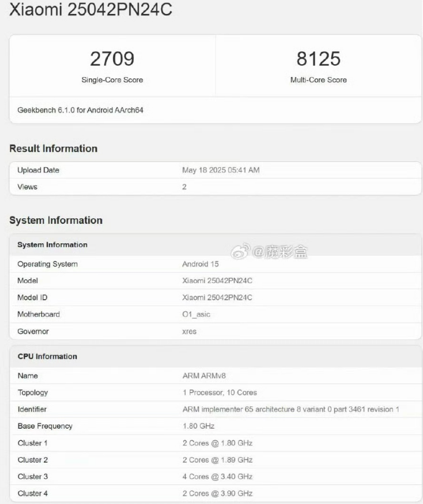
Task: Select Xiaomi 25042PN24C in the Model row
Action: 217,281
